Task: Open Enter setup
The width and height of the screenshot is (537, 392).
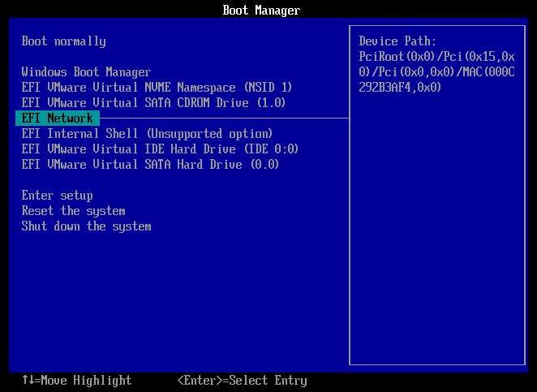Action: click(57, 196)
